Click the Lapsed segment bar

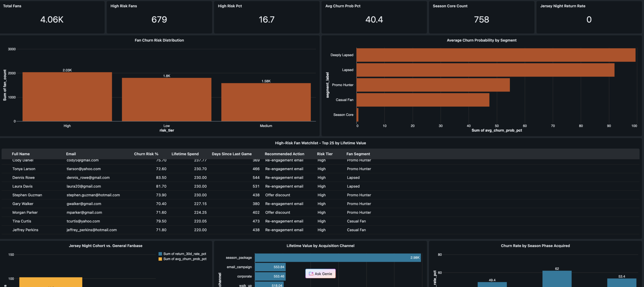click(486, 70)
